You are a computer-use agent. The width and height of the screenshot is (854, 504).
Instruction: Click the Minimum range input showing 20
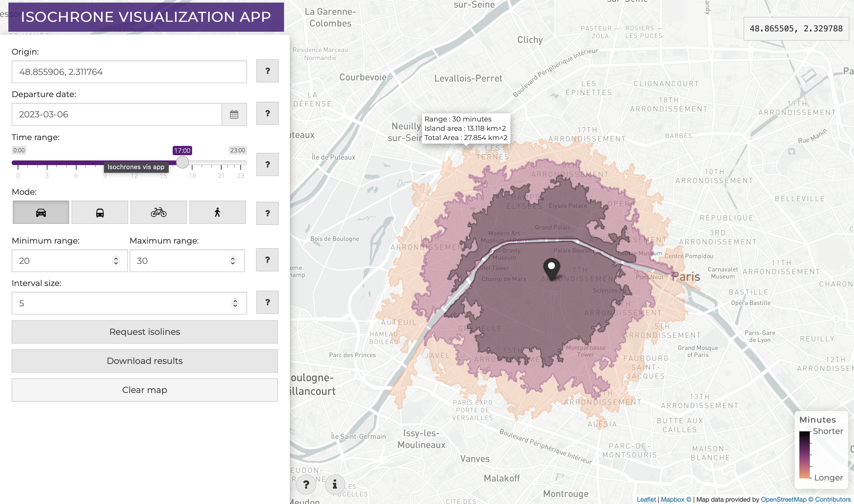[x=69, y=261]
